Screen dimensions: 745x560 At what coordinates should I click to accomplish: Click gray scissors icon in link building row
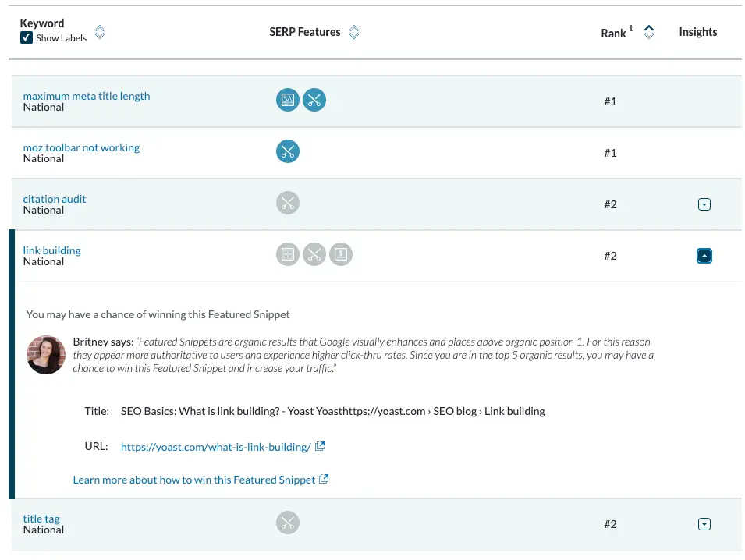[x=314, y=254]
